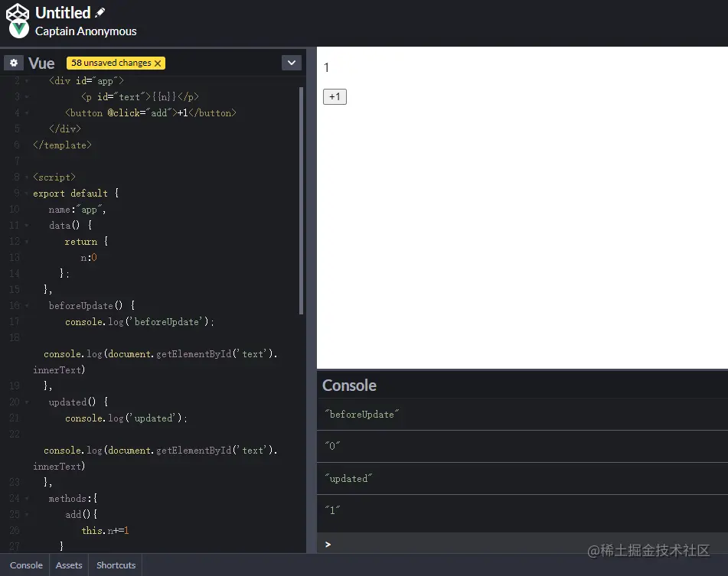Collapse code fold at line 3

[x=27, y=97]
